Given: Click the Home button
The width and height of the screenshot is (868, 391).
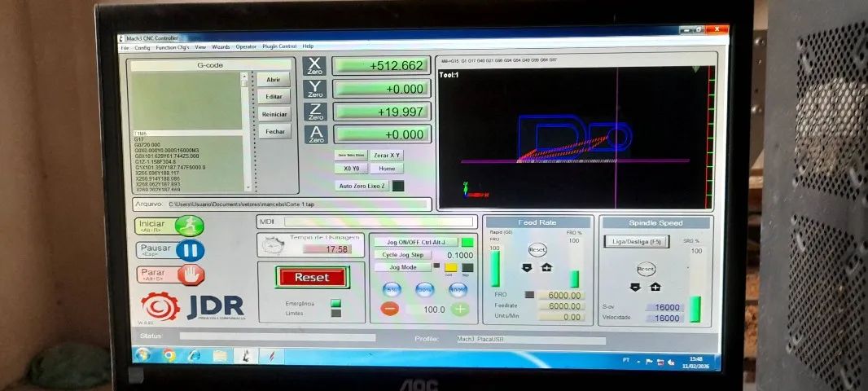Looking at the screenshot, I should coord(387,169).
